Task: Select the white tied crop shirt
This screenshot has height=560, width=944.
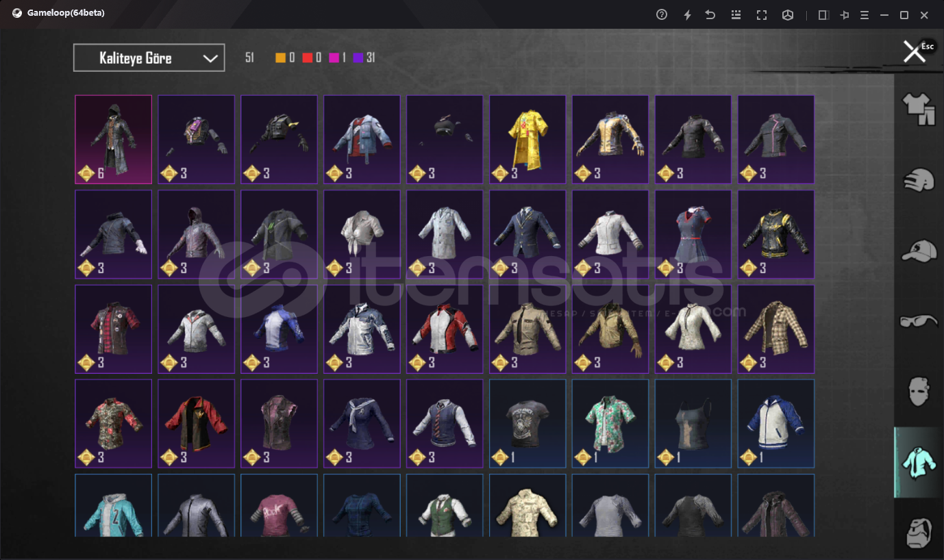Action: point(362,234)
